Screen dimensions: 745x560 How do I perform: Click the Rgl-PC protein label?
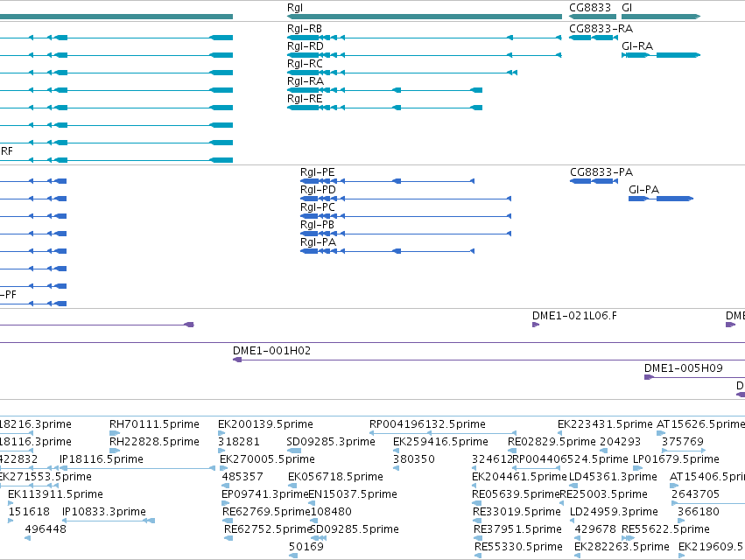(x=318, y=207)
